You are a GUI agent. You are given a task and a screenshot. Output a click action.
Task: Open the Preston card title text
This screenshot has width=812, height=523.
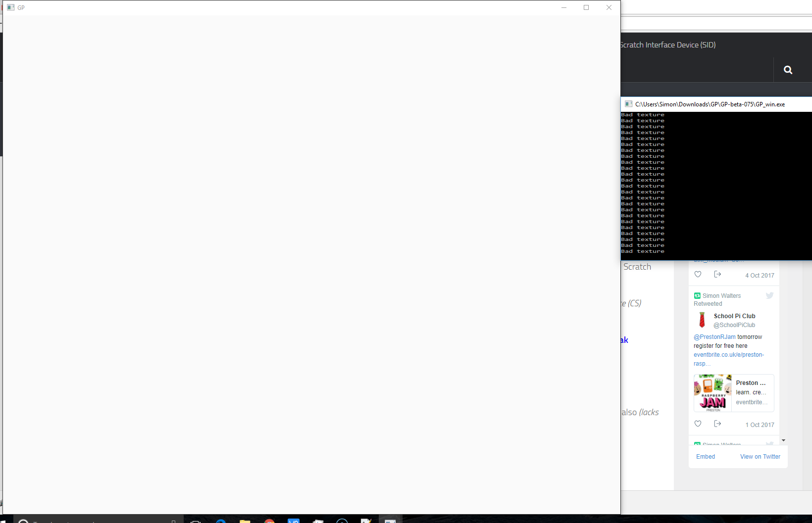[x=751, y=383]
